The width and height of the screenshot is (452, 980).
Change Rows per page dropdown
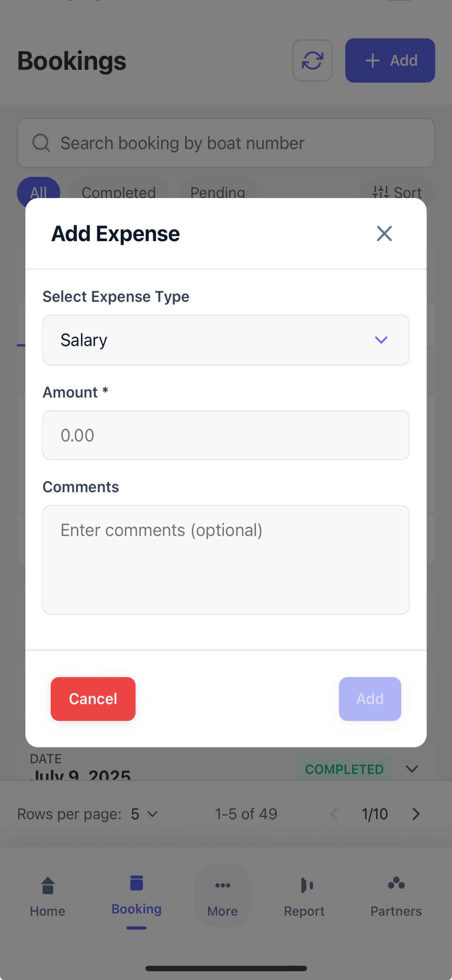(144, 814)
